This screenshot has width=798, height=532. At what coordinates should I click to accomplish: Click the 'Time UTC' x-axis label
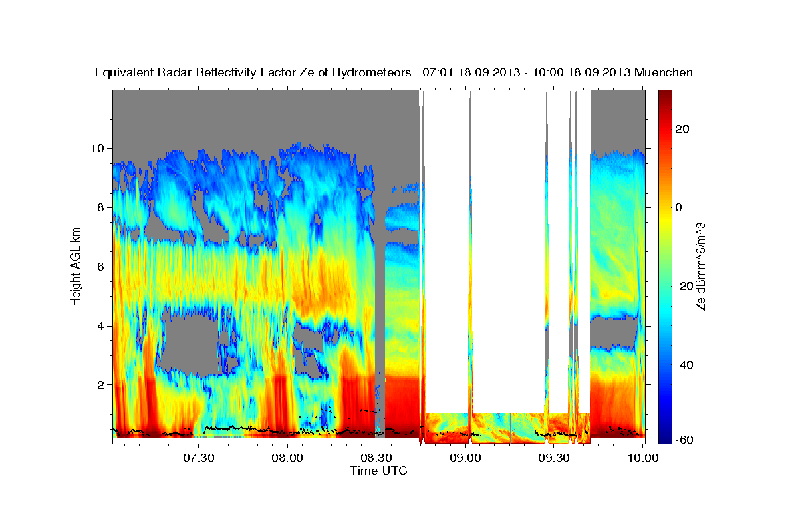click(x=378, y=471)
